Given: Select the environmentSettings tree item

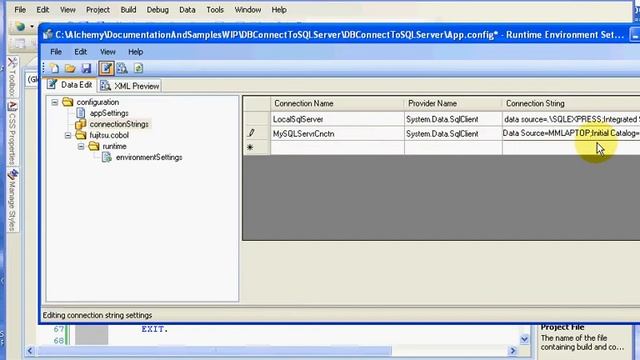Looking at the screenshot, I should tap(149, 157).
